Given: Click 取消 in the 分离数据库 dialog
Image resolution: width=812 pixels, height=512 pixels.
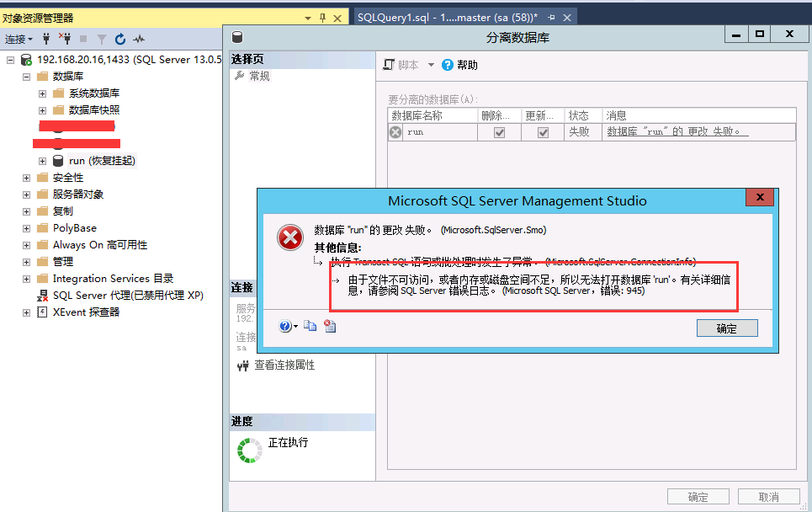Looking at the screenshot, I should pyautogui.click(x=768, y=497).
